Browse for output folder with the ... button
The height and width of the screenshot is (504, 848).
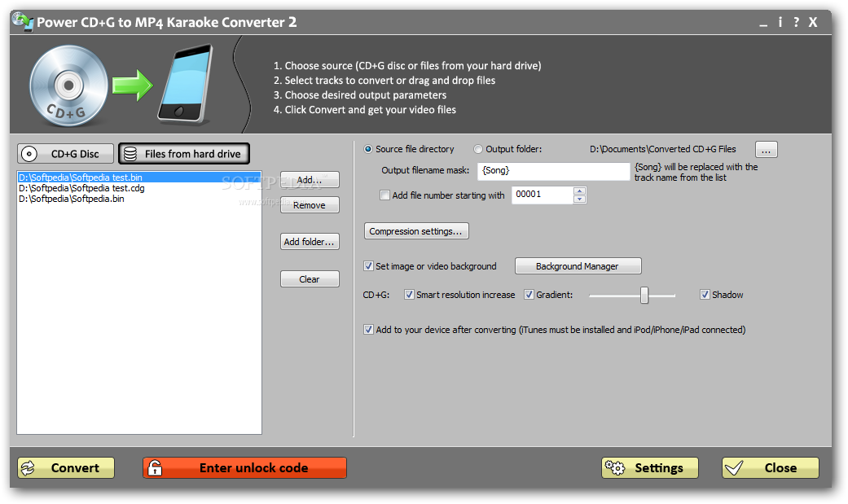pos(767,150)
